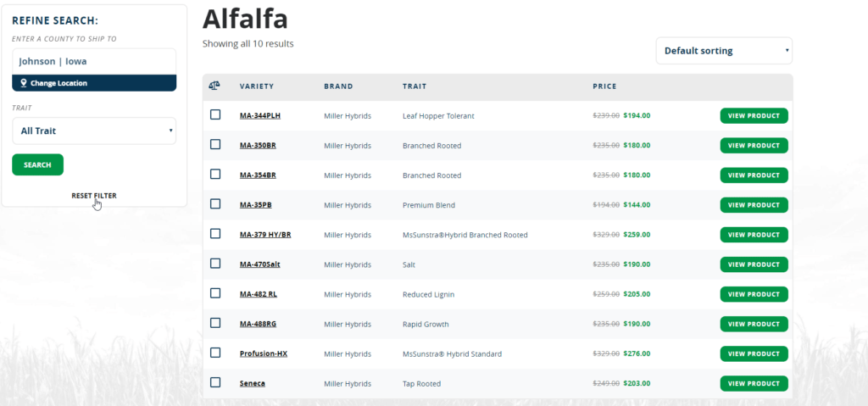Click MsSunstra®Hybrid Branched Rooted trait text
Screen dimensions: 868x406
pyautogui.click(x=465, y=235)
